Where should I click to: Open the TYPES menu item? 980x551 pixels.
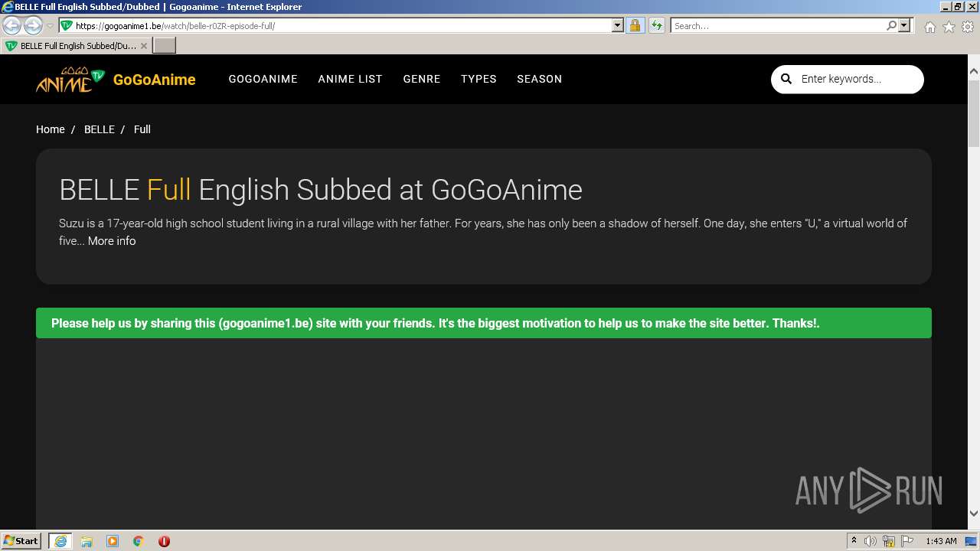point(479,79)
